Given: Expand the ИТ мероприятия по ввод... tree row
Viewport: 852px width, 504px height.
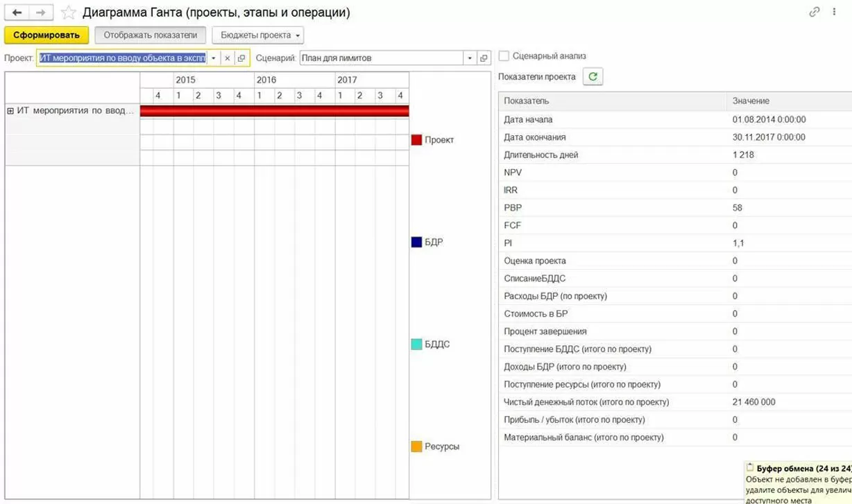Looking at the screenshot, I should [x=10, y=110].
